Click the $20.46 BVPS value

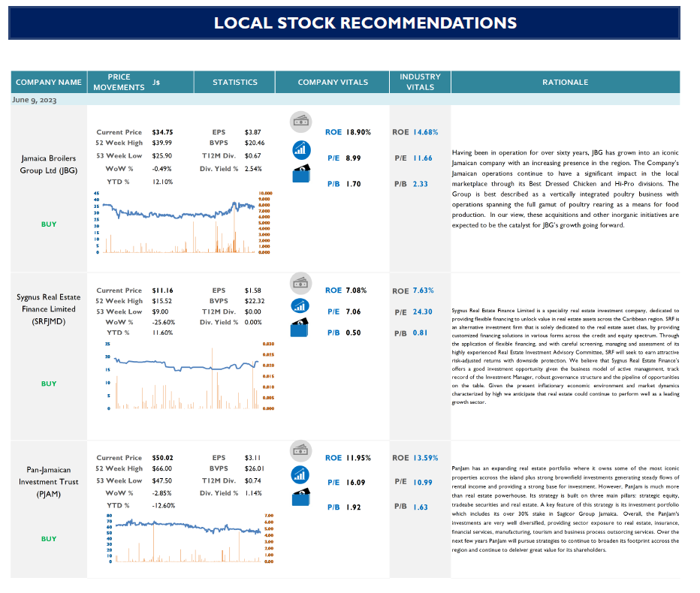pyautogui.click(x=255, y=143)
